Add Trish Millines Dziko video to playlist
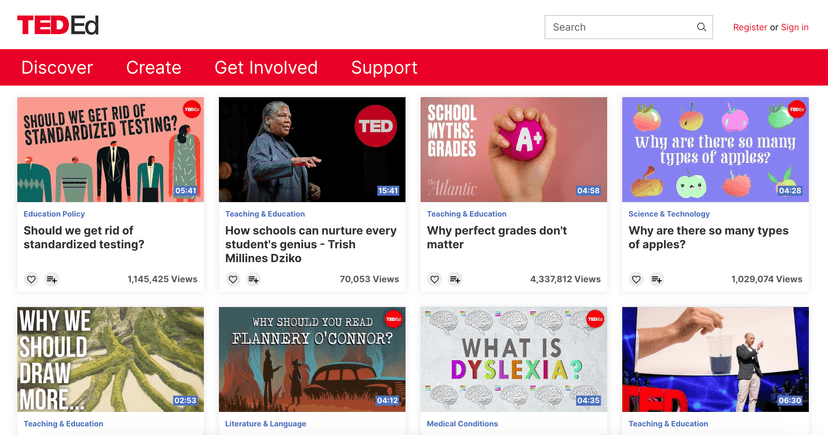 coord(254,279)
